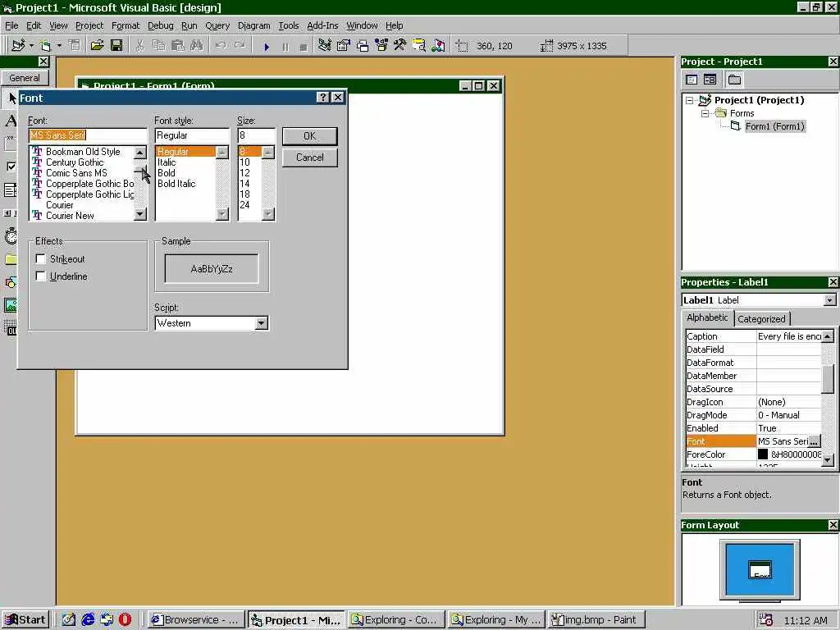The height and width of the screenshot is (630, 840).
Task: Click Cancel in the Font dialog
Action: (x=309, y=157)
